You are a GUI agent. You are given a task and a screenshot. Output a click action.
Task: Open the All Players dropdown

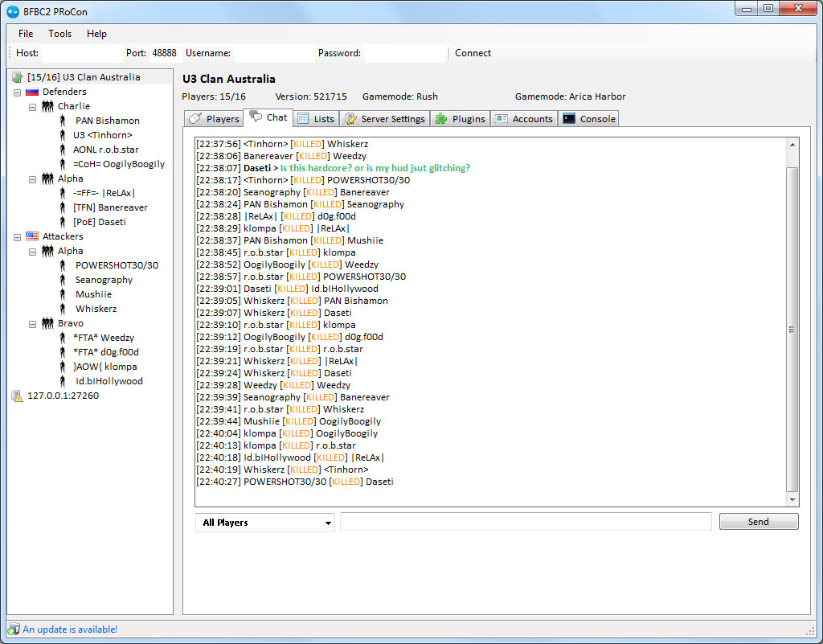(x=265, y=523)
